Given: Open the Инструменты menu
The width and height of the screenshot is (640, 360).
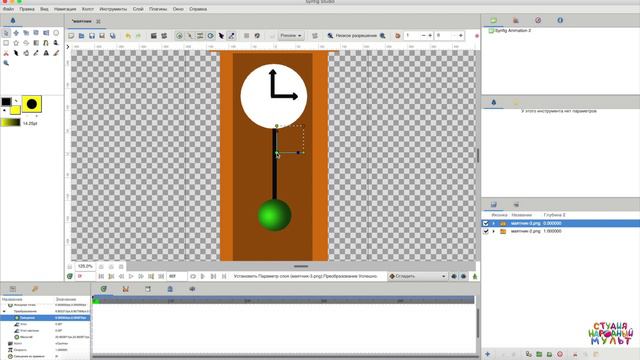Looking at the screenshot, I should [113, 9].
